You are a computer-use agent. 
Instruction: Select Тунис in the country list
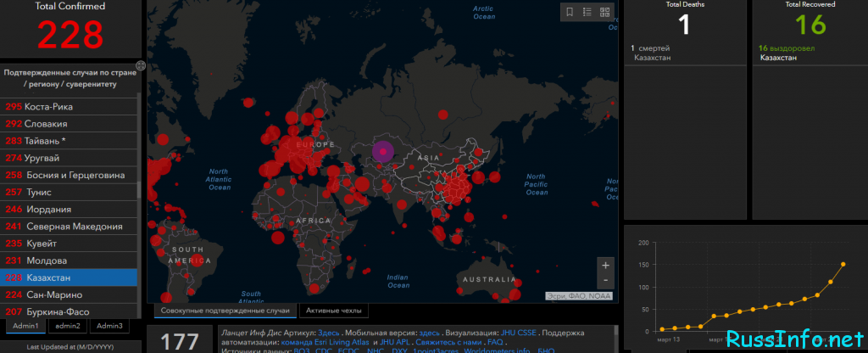click(x=69, y=193)
